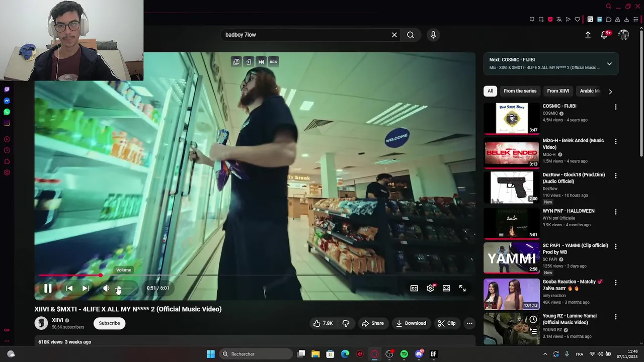This screenshot has height=362, width=644.
Task: Select the From XIIVI chip
Action: 558,91
